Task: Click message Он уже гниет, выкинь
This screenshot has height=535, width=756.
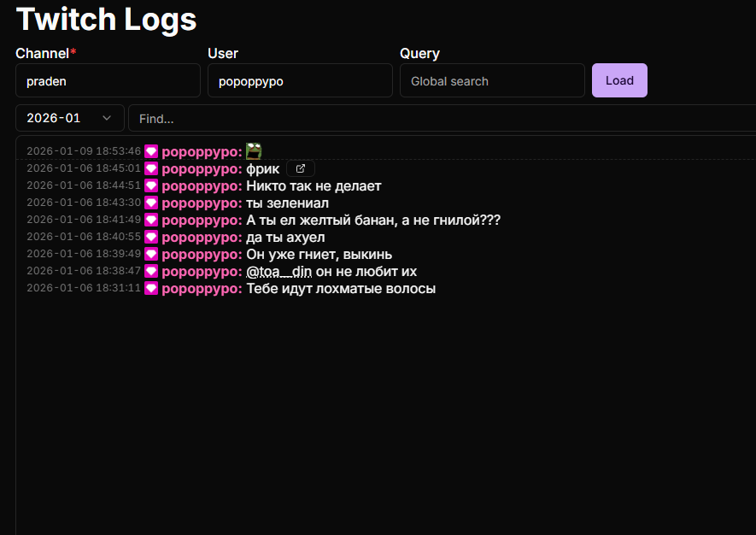Action: tap(319, 255)
